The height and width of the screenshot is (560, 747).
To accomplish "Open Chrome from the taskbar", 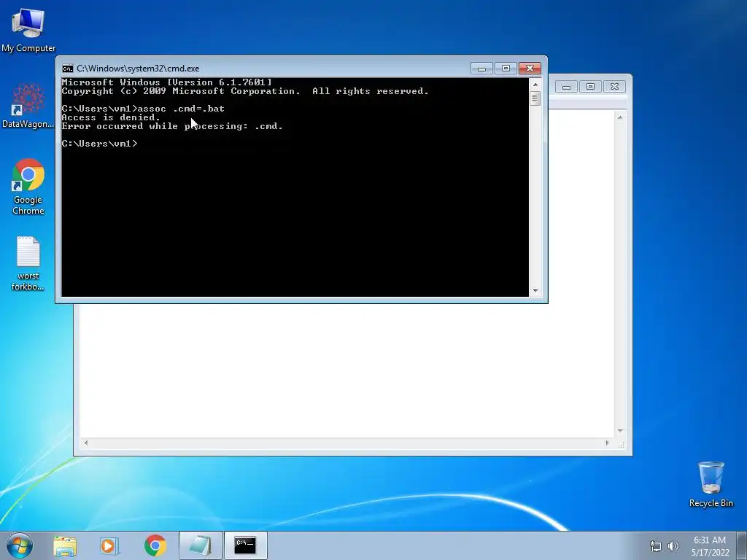I will pos(155,545).
